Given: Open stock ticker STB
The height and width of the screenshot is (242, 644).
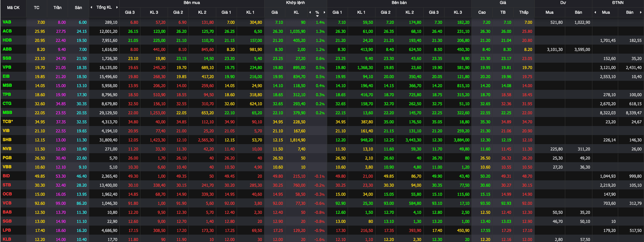Looking at the screenshot, I should 7,185.
